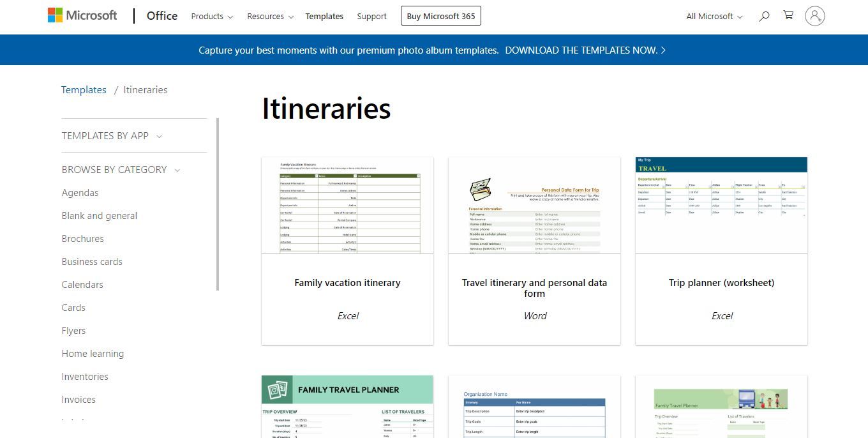Select the Blank and general category
Viewport: 868px width, 438px height.
tap(100, 216)
